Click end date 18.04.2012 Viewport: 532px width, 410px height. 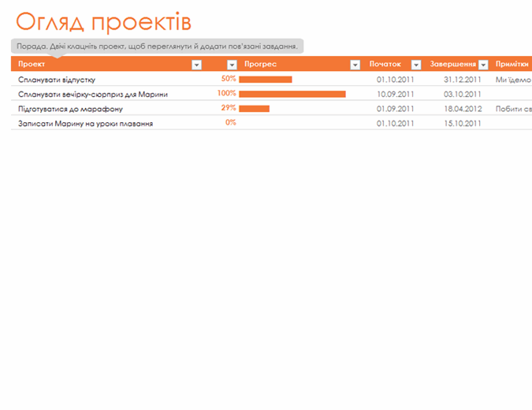coord(463,109)
